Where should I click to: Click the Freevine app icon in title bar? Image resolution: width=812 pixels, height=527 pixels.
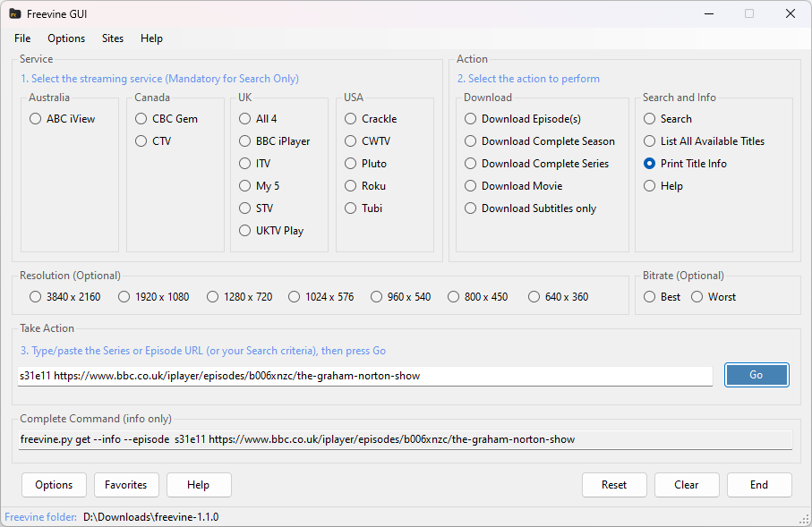click(15, 14)
